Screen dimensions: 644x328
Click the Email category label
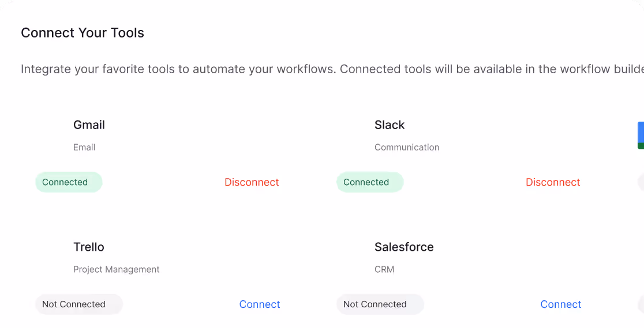pyautogui.click(x=84, y=148)
